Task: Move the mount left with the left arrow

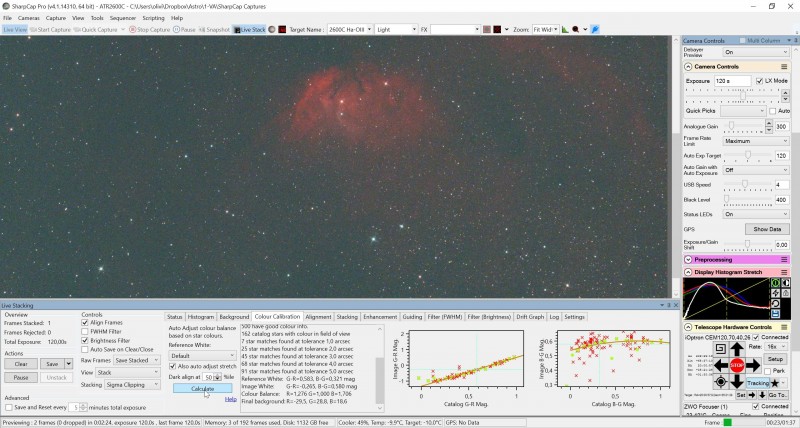Action: coord(720,365)
